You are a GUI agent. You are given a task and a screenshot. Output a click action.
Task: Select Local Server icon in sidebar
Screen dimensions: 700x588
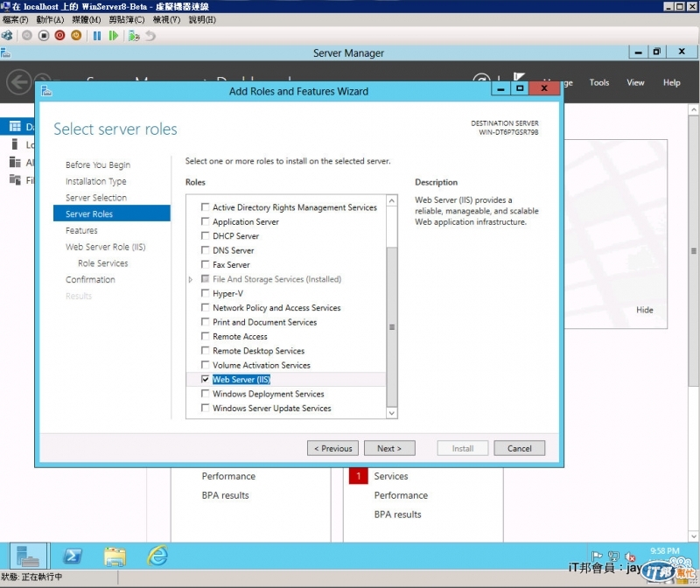(x=15, y=144)
